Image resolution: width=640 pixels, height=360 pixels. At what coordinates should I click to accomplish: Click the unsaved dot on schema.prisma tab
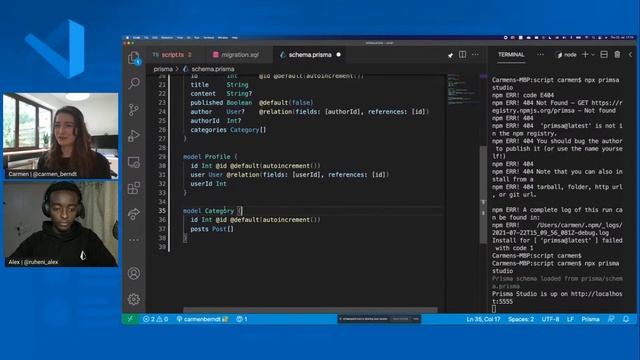(338, 55)
